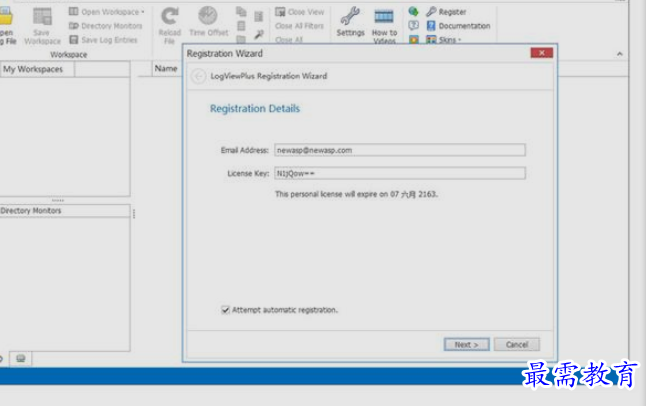The image size is (646, 406).
Task: Click the Reload File icon
Action: coord(169,16)
